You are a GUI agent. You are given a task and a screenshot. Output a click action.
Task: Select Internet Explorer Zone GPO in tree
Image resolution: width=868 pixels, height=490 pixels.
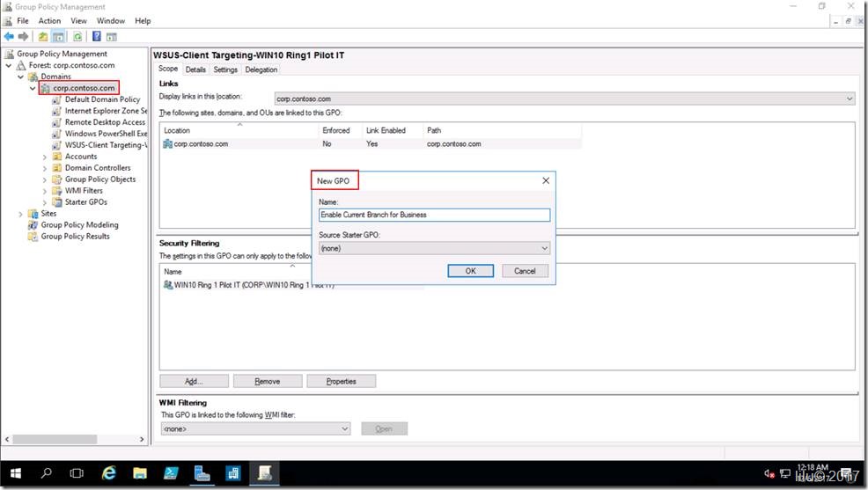point(106,111)
